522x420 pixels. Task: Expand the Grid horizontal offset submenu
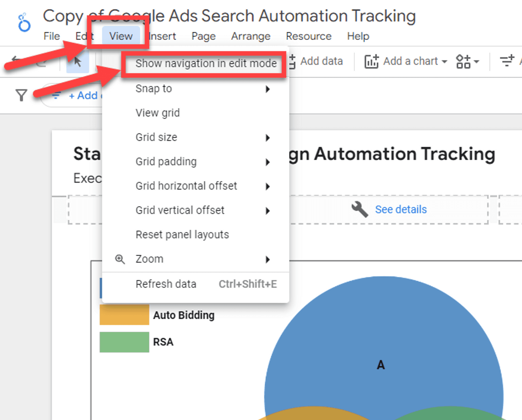tap(195, 186)
